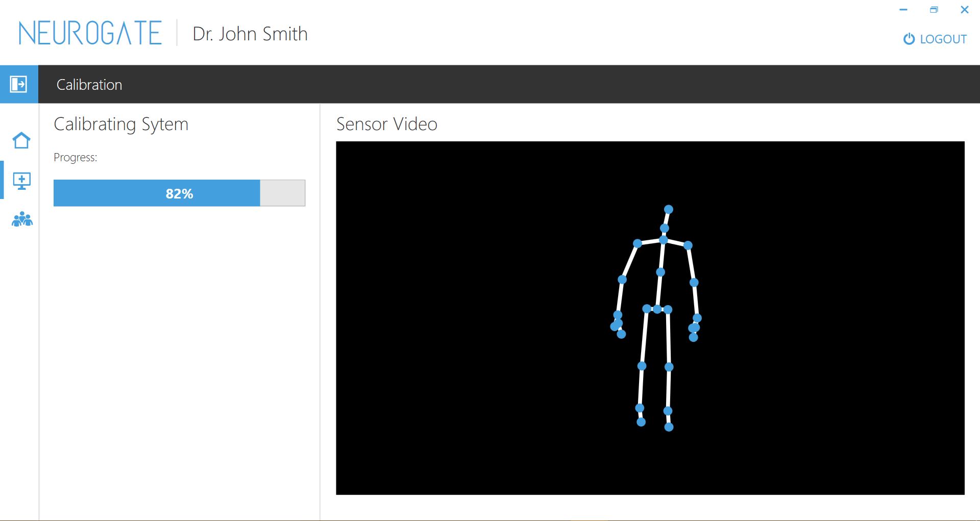Click the LOGOUT text link
Image resolution: width=980 pixels, height=521 pixels.
(943, 39)
